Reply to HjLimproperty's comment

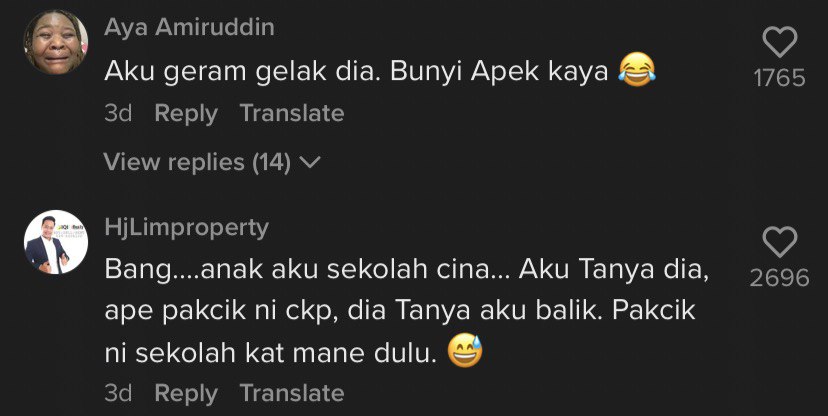click(186, 393)
